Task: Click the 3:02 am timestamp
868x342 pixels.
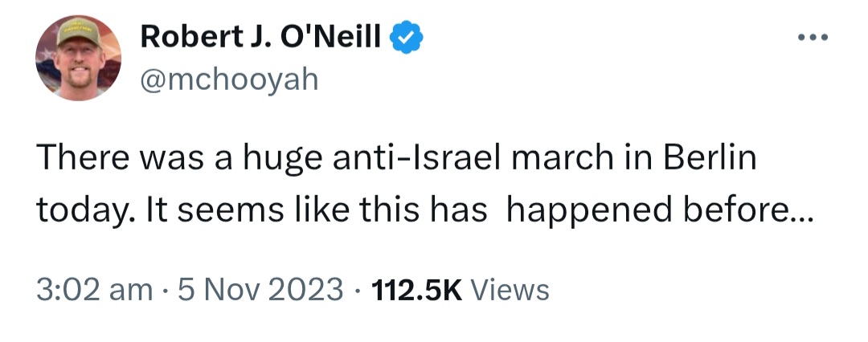Action: (x=95, y=290)
